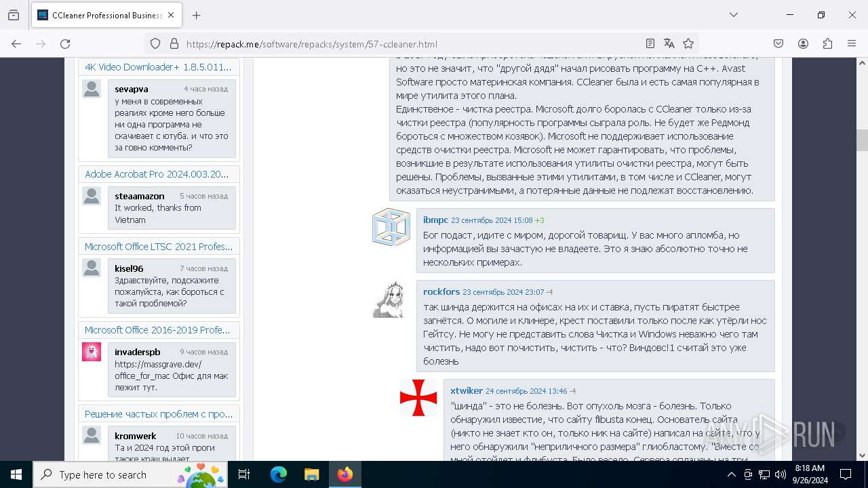This screenshot has width=868, height=488.
Task: Open Pocket save icon
Action: (778, 43)
